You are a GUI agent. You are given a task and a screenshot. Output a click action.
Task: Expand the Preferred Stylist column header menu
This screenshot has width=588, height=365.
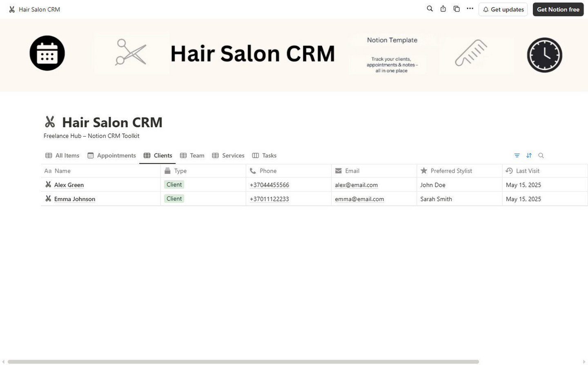(x=451, y=171)
